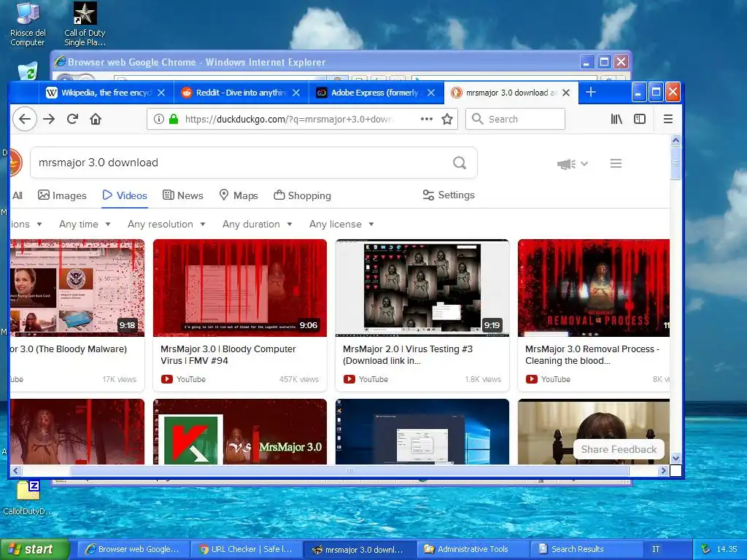Click the 9:19 video thumbnail

tap(422, 288)
